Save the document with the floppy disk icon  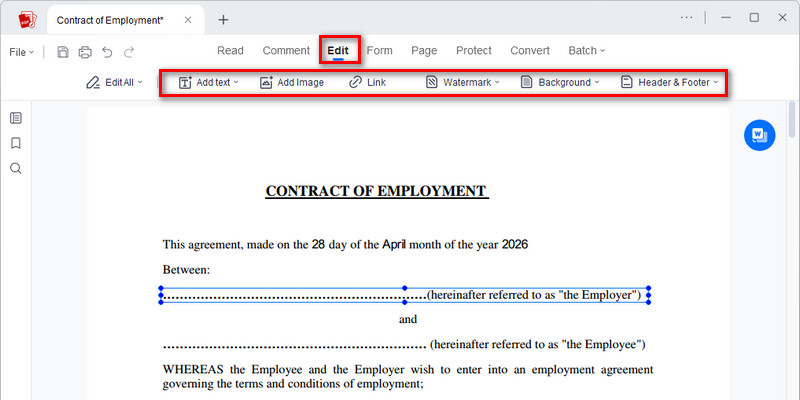click(63, 52)
